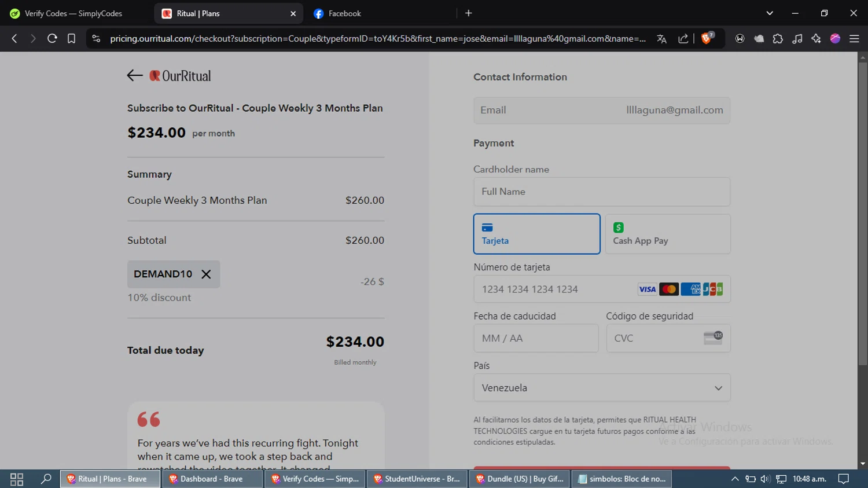
Task: Go forward in browser history
Action: click(33, 39)
